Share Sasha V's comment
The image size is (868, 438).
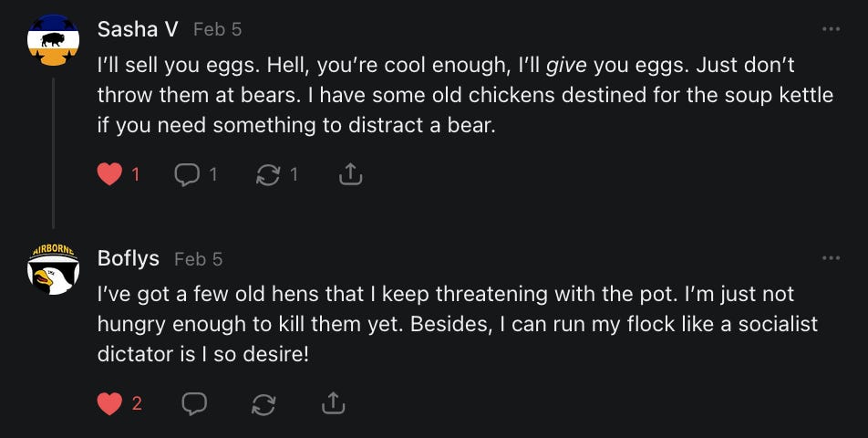pos(350,173)
